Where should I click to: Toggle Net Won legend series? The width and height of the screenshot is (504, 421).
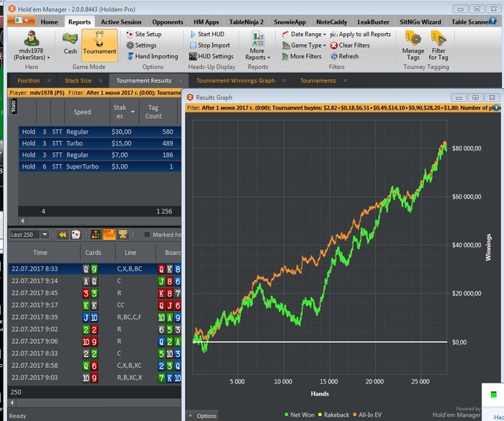(300, 415)
